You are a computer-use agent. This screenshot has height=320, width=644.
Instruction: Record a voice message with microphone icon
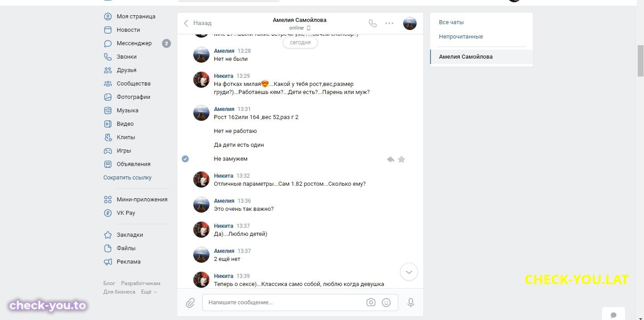point(411,303)
